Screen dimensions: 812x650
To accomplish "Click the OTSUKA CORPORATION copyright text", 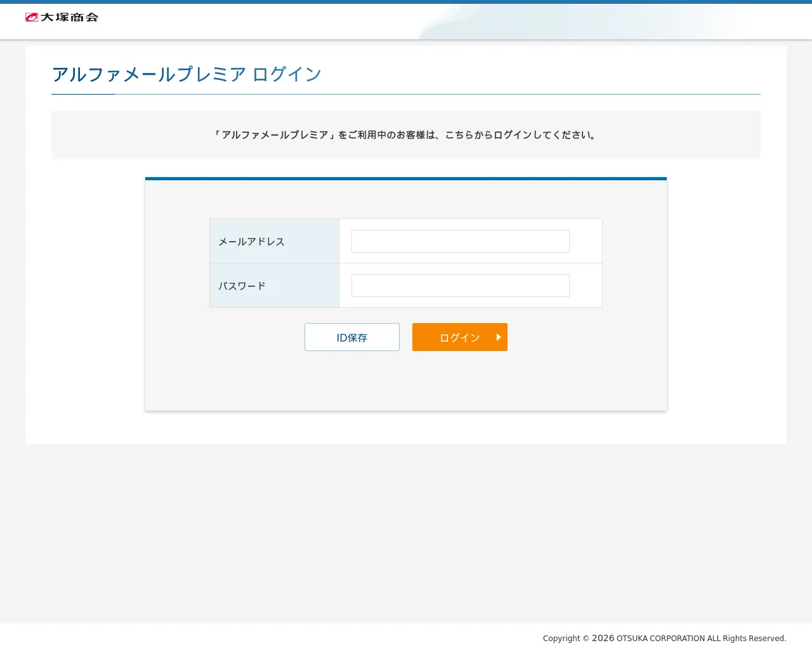I will click(664, 638).
